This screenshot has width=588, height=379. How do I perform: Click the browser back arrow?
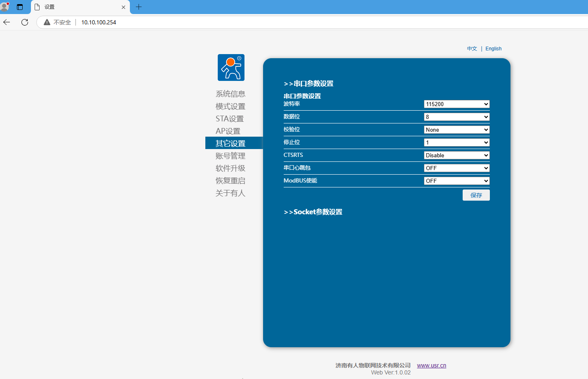7,22
